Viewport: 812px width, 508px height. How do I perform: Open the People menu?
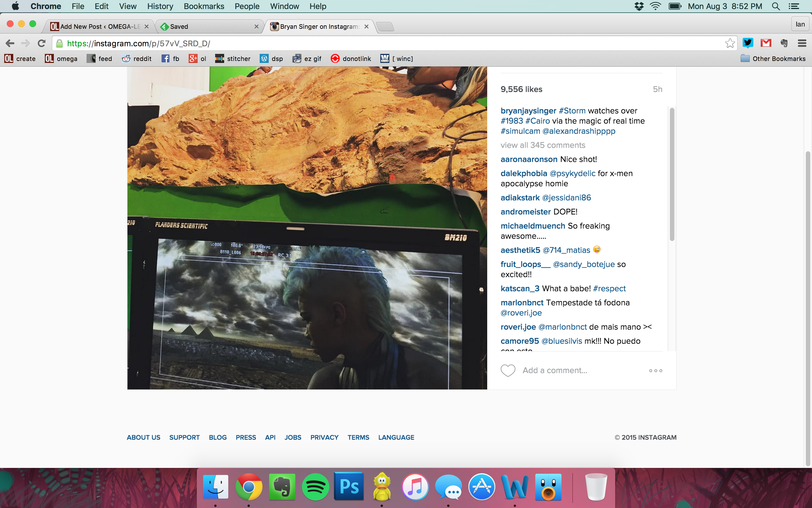(x=247, y=6)
